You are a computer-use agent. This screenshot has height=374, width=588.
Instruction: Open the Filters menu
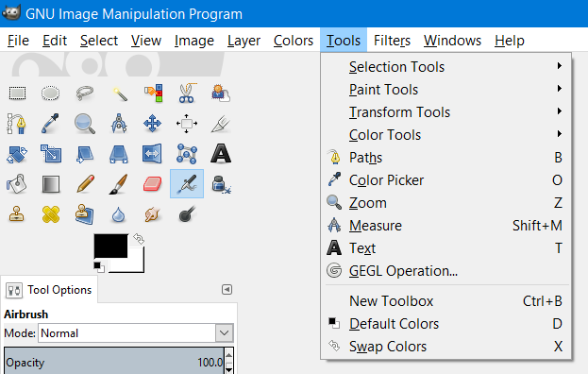tap(392, 40)
